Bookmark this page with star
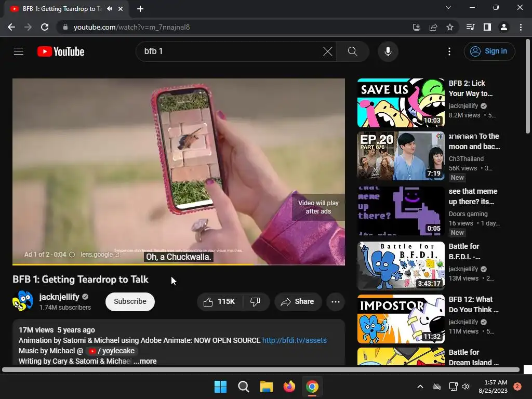Screen dimensions: 532x399 450,27
